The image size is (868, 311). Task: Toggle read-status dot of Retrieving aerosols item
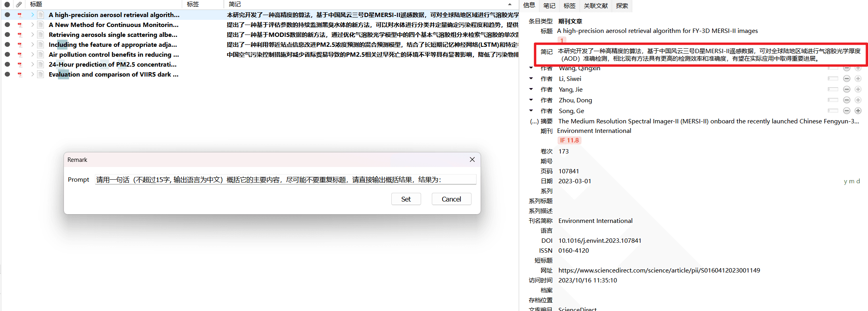[x=7, y=35]
